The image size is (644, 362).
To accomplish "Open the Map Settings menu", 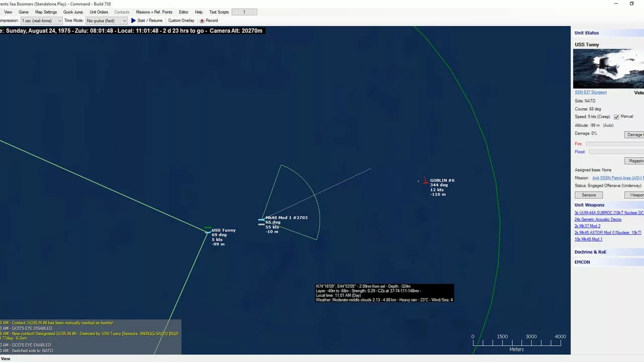I will [46, 12].
